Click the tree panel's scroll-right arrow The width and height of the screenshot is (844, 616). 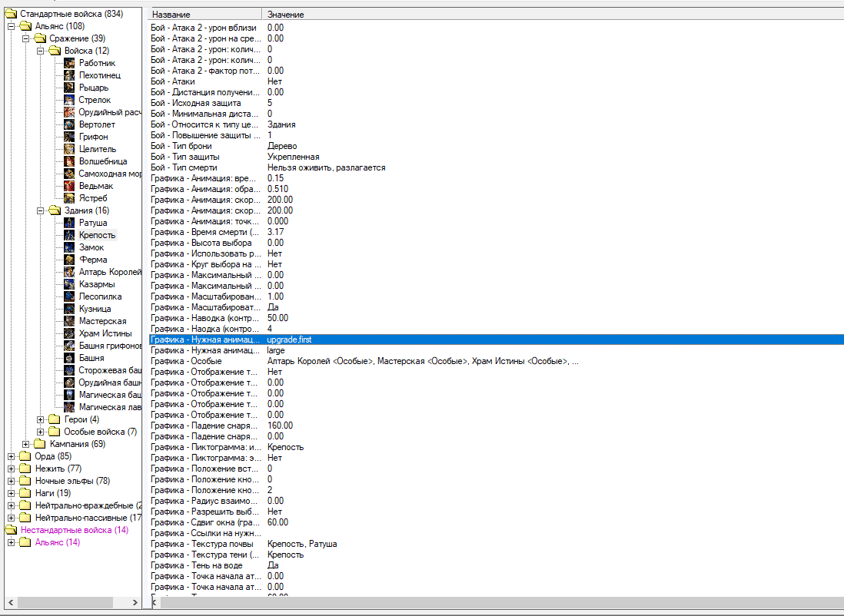coord(135,602)
